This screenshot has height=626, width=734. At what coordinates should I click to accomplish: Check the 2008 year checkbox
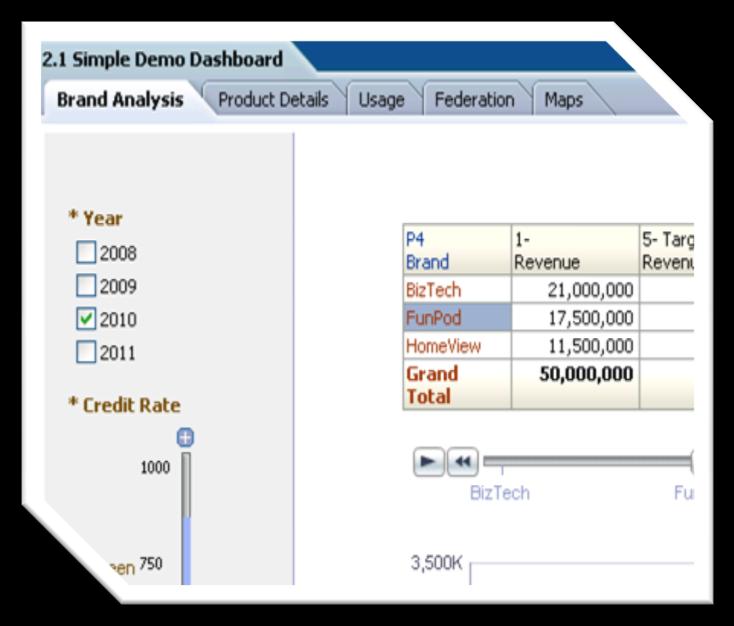[86, 252]
